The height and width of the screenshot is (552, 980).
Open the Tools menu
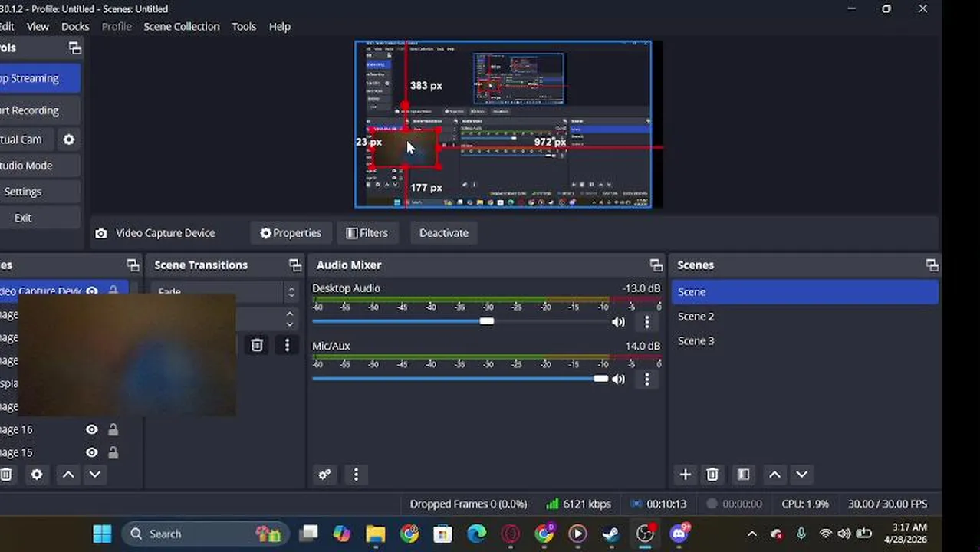click(x=244, y=26)
